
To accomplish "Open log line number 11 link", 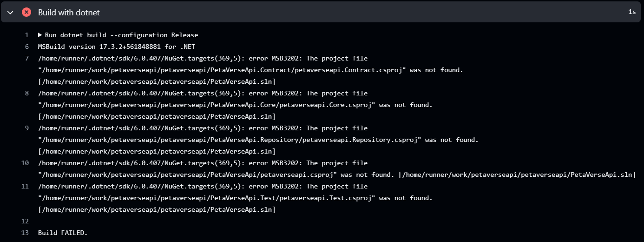I will coord(25,186).
